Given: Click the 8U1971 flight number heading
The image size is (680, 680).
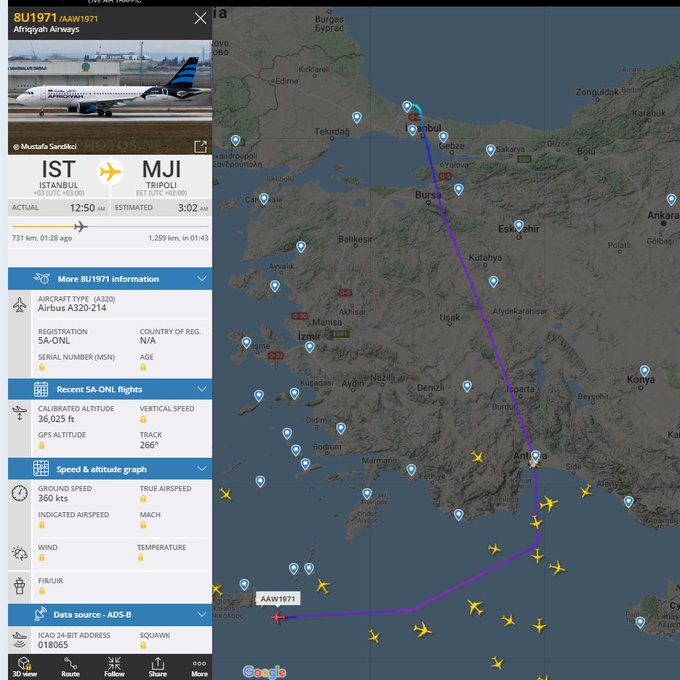Looking at the screenshot, I should (x=35, y=18).
